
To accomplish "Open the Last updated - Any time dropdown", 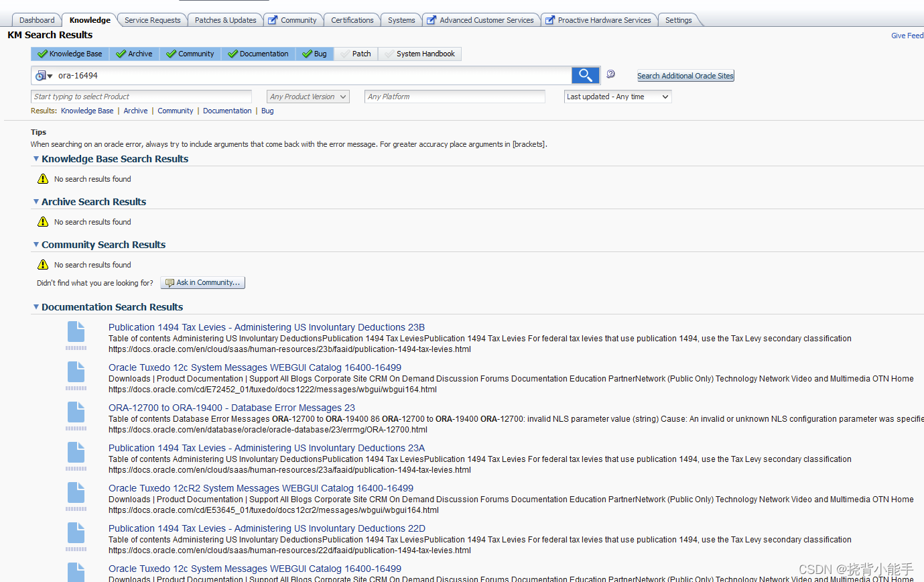I will (x=618, y=97).
